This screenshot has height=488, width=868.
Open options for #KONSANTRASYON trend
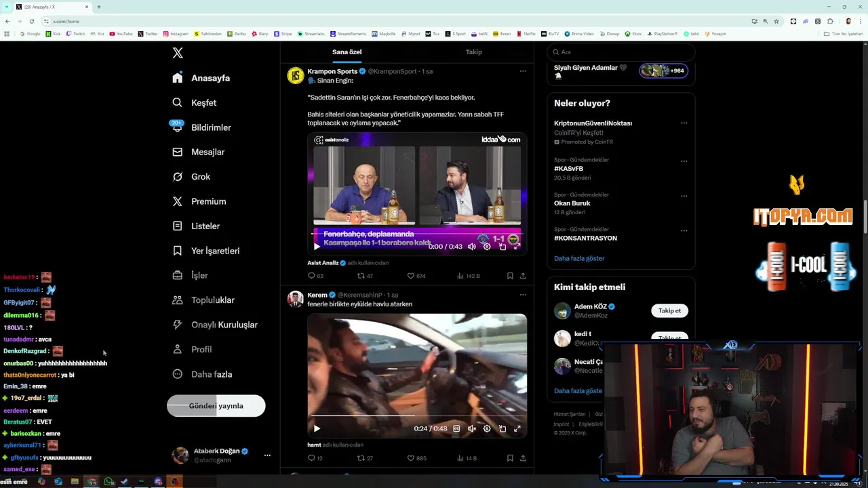(x=684, y=230)
